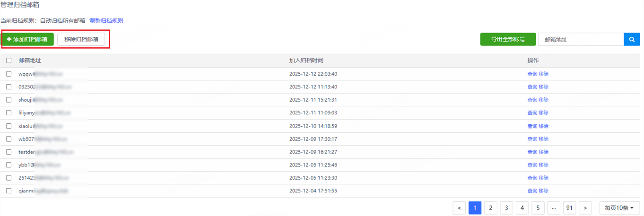Check the box for the wqqw mailbox row
The height and width of the screenshot is (216, 644).
[9, 74]
